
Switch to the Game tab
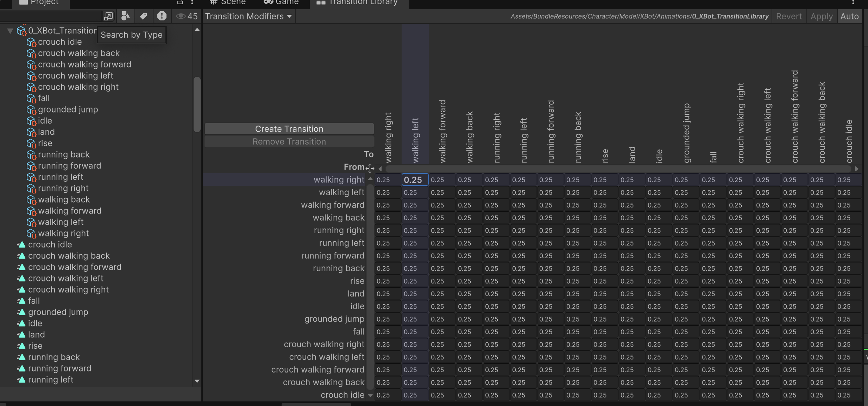(281, 2)
